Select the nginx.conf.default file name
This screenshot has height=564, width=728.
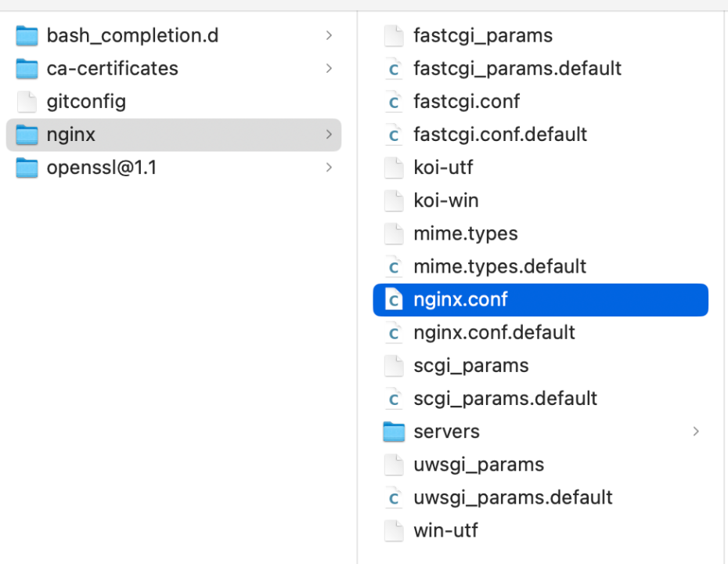point(495,333)
